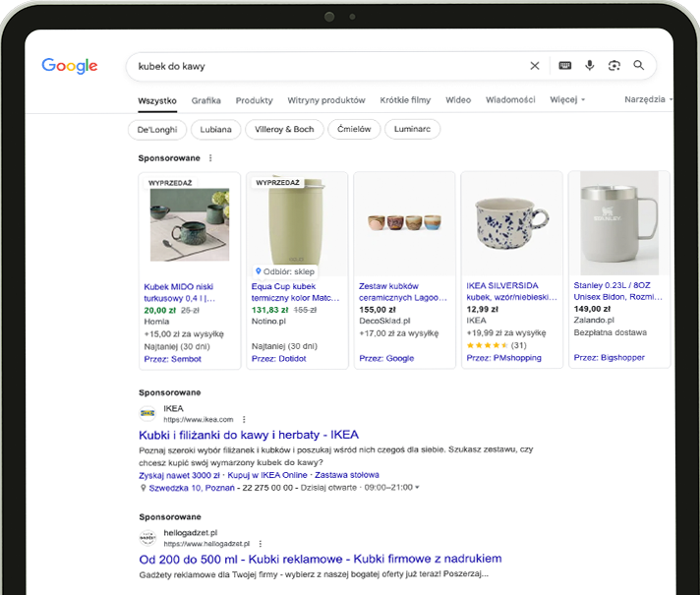The height and width of the screenshot is (595, 700).
Task: Click the turquoise MIDO mug thumbnail
Action: tap(190, 224)
